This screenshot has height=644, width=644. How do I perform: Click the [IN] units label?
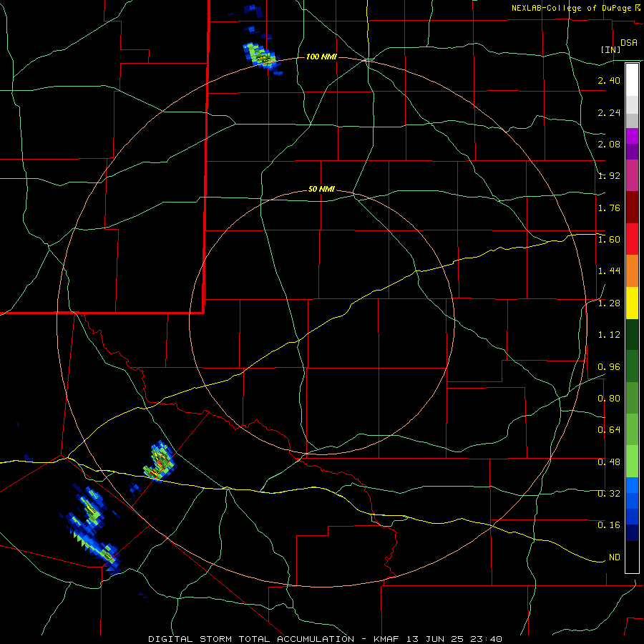610,49
